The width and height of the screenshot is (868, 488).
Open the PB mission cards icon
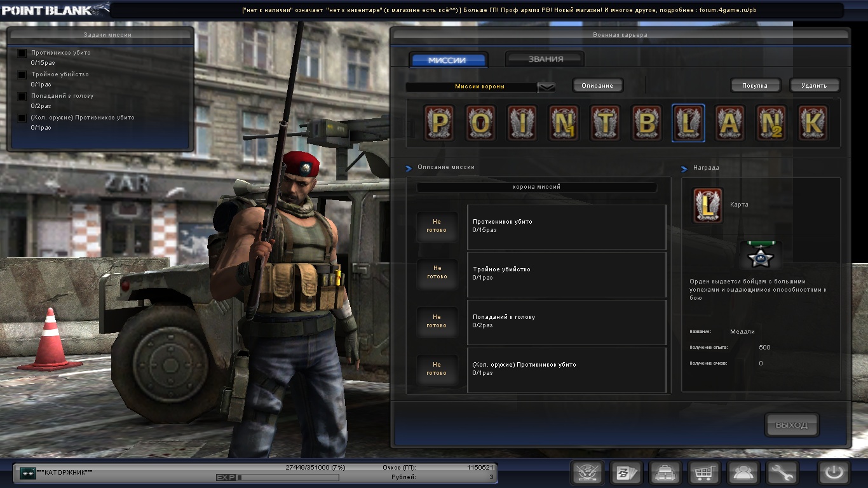pyautogui.click(x=626, y=473)
